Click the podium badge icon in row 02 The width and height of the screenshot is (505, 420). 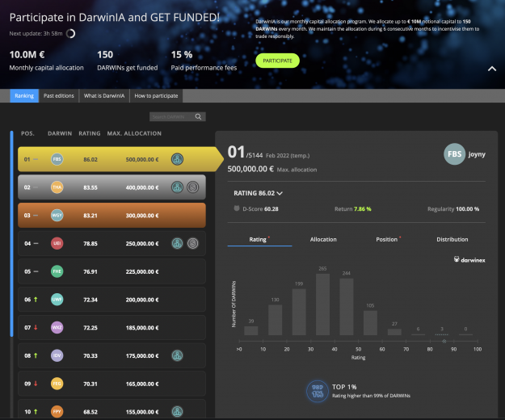pyautogui.click(x=177, y=187)
